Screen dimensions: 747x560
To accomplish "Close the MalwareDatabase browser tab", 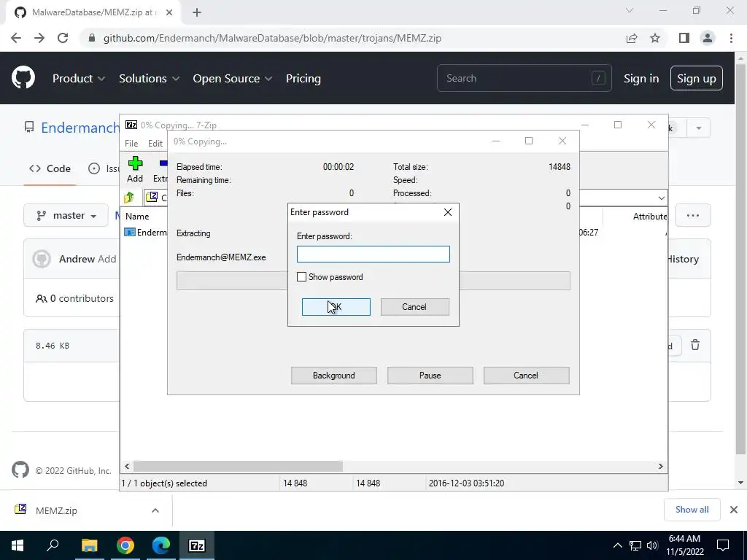I will pyautogui.click(x=169, y=12).
